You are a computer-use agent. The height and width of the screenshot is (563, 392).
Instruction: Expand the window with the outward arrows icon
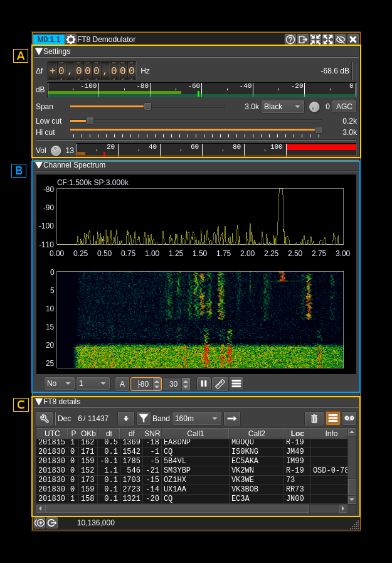tap(328, 40)
